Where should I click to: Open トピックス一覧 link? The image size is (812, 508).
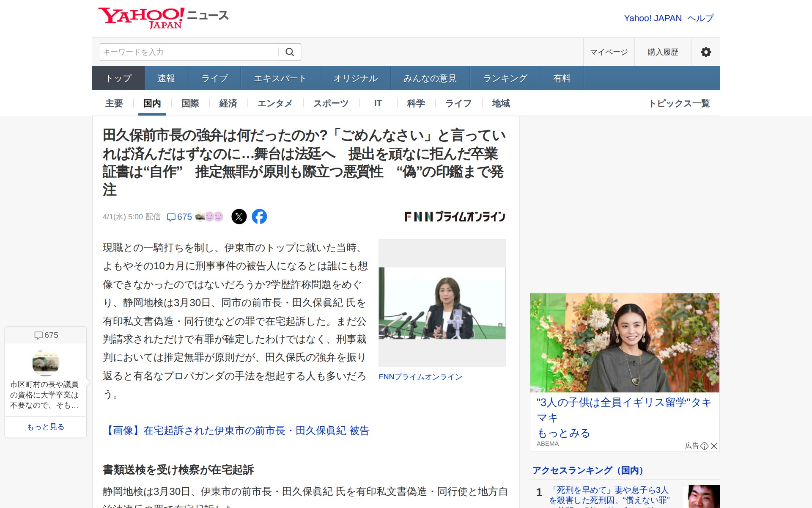679,103
